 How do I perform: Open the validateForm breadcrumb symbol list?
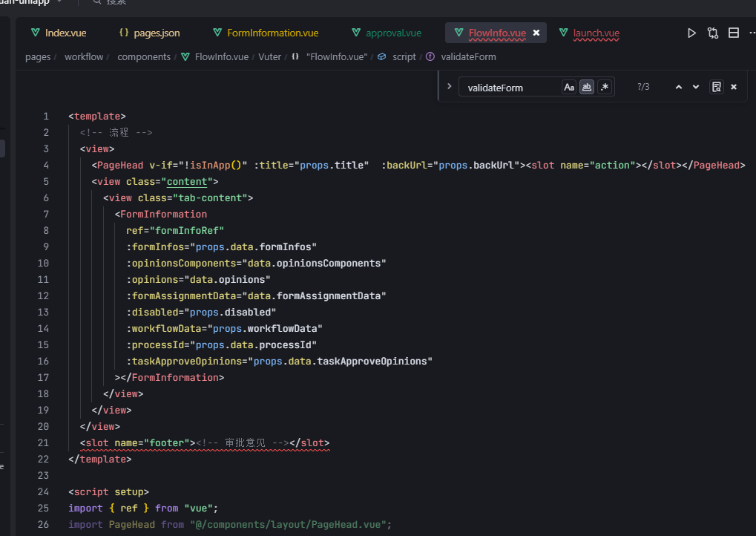pos(468,56)
